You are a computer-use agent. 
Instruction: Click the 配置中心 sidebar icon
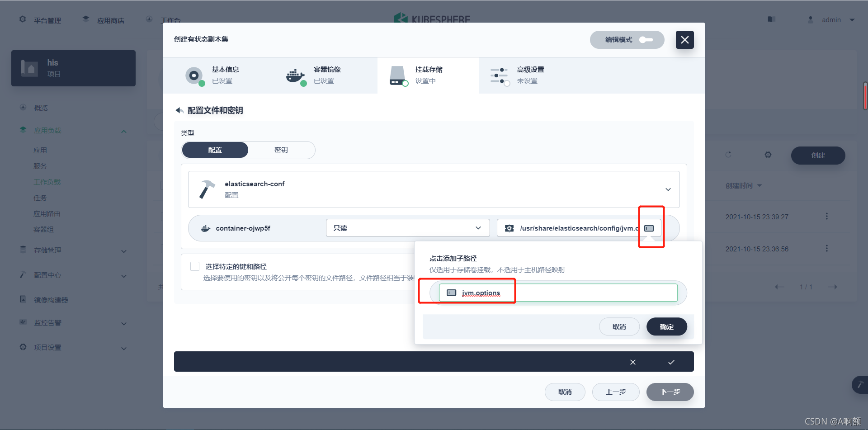23,274
